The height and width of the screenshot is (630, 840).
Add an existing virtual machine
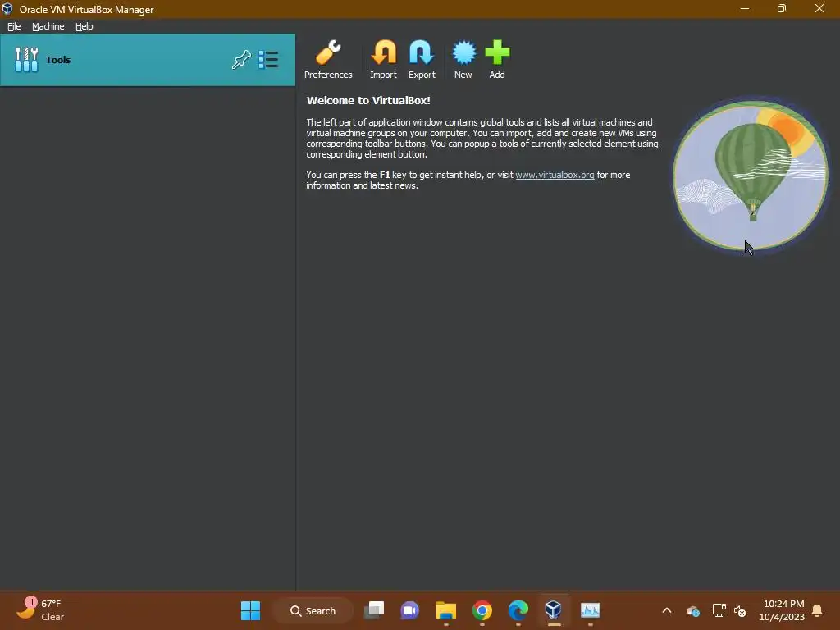pos(497,59)
